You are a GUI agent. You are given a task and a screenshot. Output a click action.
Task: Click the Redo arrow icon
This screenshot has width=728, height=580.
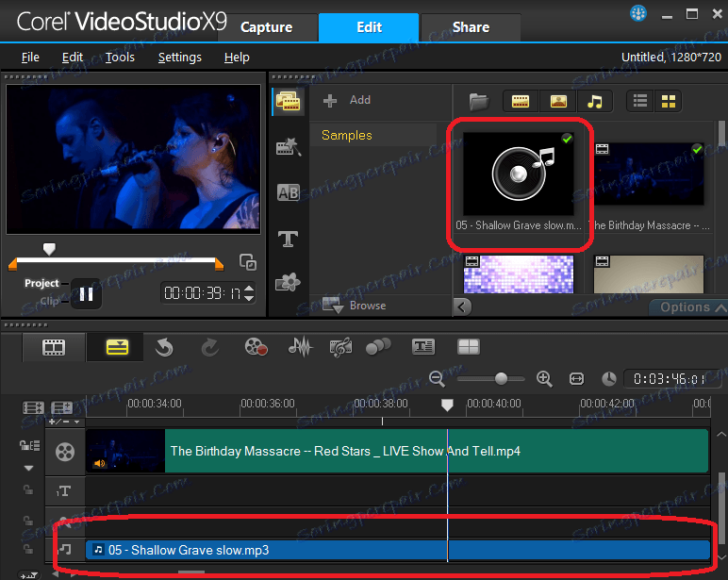click(x=210, y=347)
